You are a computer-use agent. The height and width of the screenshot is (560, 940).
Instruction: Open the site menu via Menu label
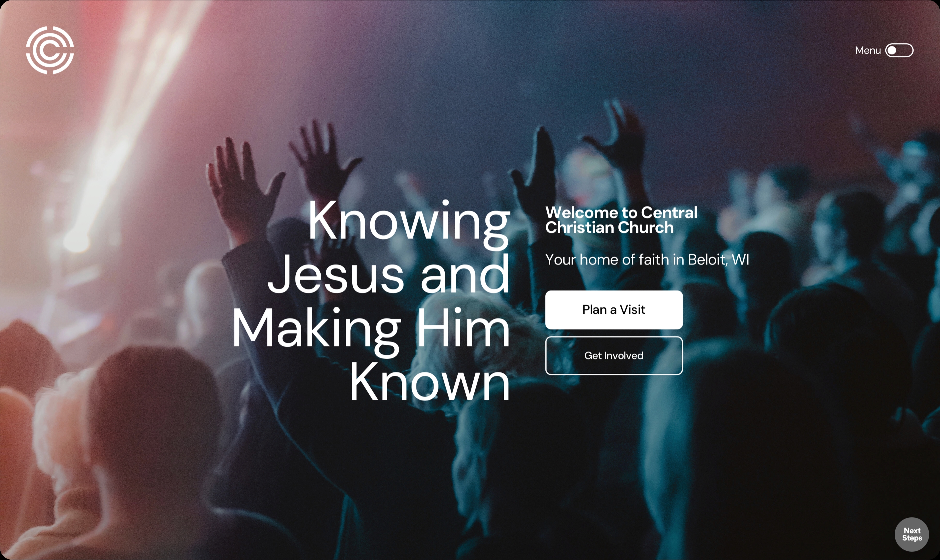click(868, 50)
